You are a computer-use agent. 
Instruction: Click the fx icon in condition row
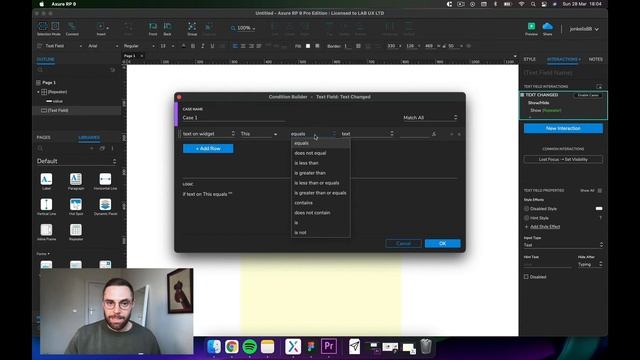[434, 134]
